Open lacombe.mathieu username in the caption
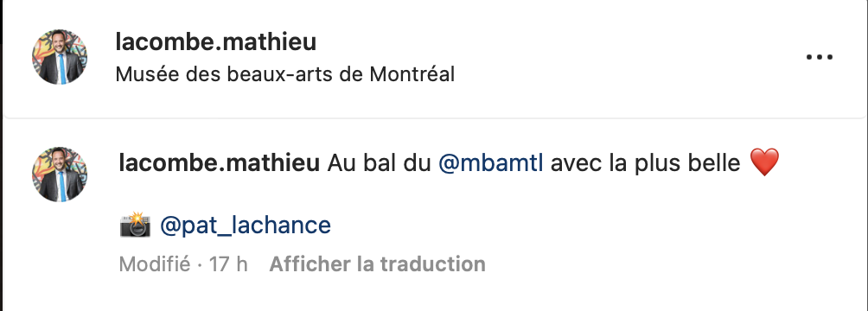The image size is (868, 311). (220, 163)
